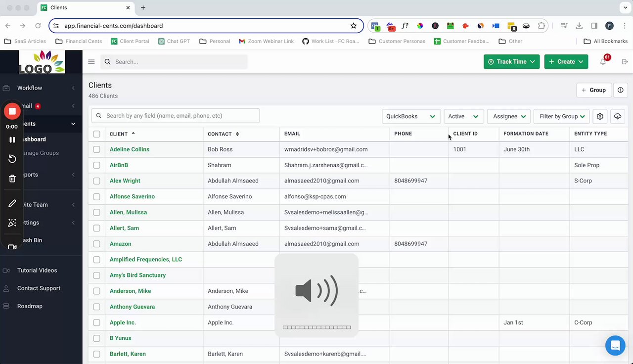Image resolution: width=633 pixels, height=364 pixels.
Task: Open the Tutorial Videos menu item
Action: pyautogui.click(x=37, y=271)
